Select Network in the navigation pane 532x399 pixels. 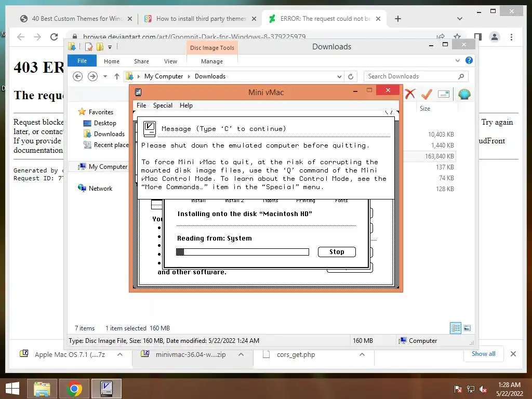[95, 188]
